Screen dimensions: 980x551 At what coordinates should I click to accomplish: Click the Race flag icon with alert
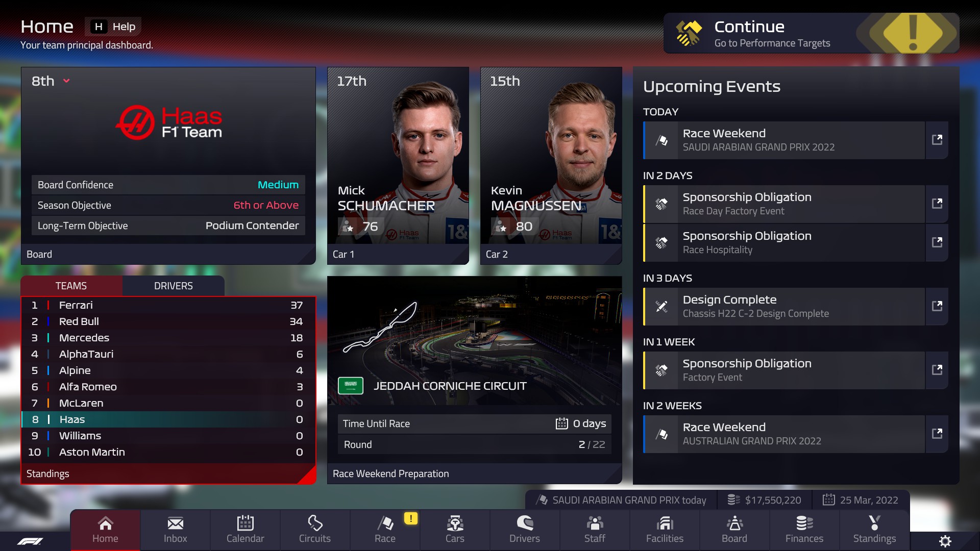pyautogui.click(x=385, y=523)
